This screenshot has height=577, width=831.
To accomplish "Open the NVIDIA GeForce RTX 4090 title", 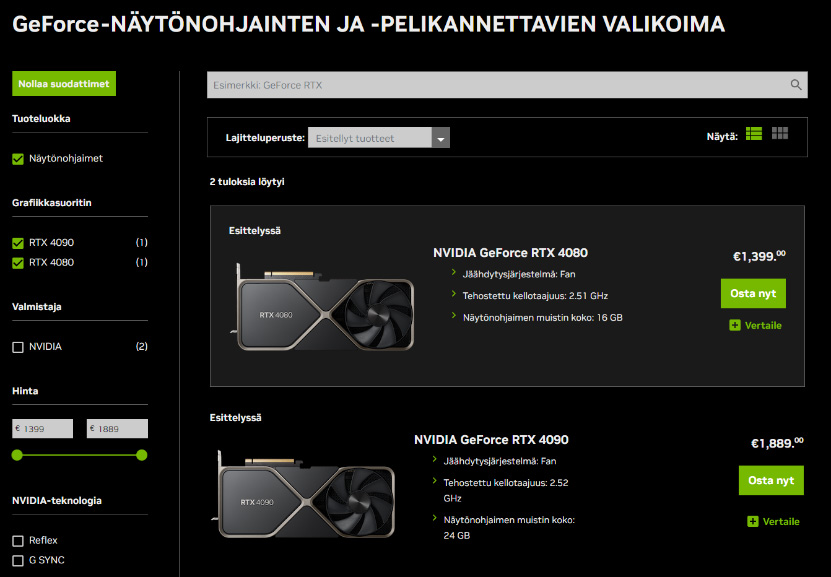I will (x=491, y=440).
